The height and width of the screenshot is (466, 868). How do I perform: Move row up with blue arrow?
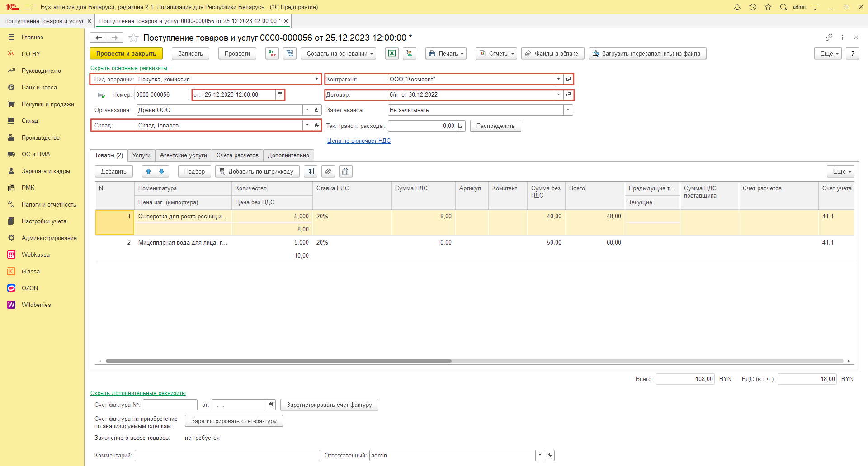149,171
